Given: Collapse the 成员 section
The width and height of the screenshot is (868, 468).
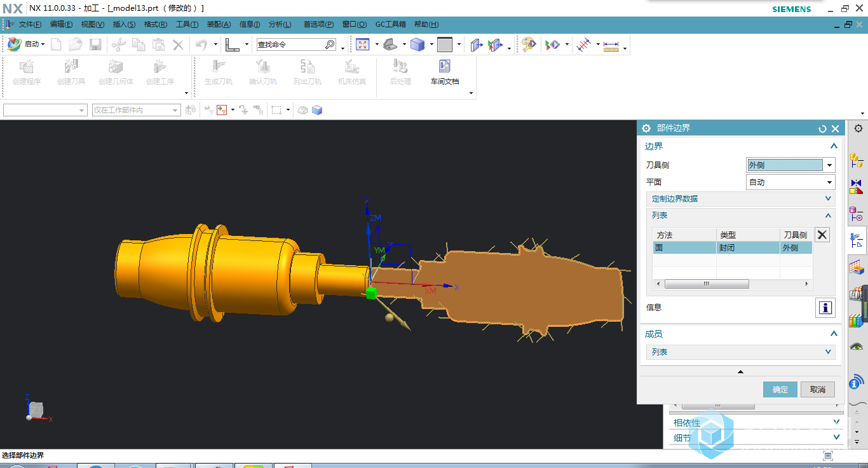Looking at the screenshot, I should pos(834,334).
